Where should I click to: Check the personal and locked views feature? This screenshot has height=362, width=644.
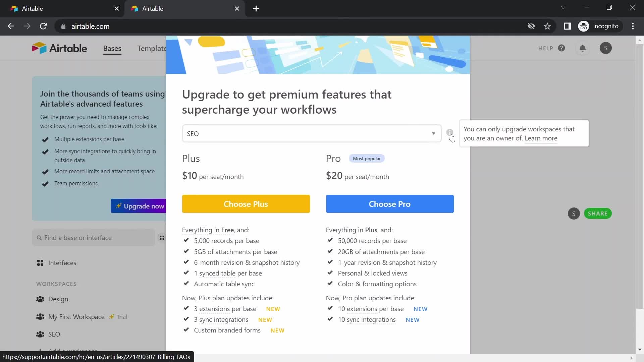tap(372, 273)
